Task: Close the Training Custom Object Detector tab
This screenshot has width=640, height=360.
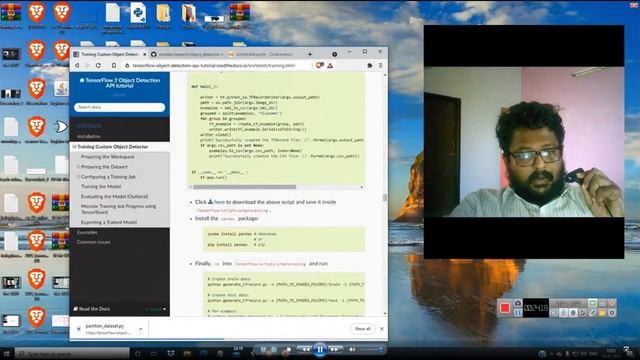Action: coord(144,54)
